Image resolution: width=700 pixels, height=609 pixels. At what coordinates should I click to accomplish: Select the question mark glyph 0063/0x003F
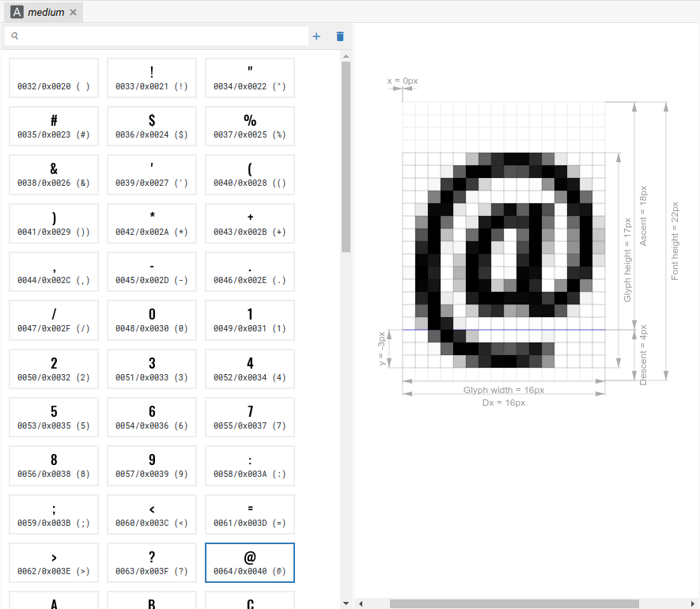click(152, 562)
